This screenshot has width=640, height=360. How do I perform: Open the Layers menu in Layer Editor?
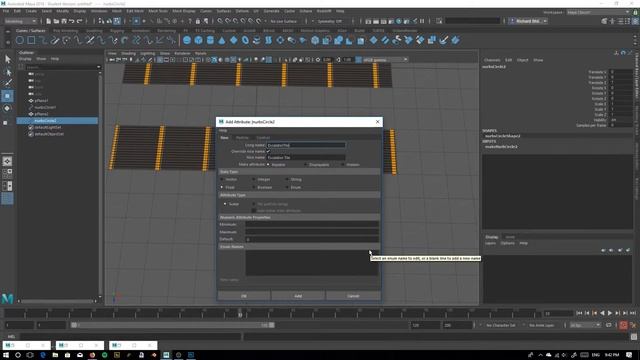tap(490, 243)
